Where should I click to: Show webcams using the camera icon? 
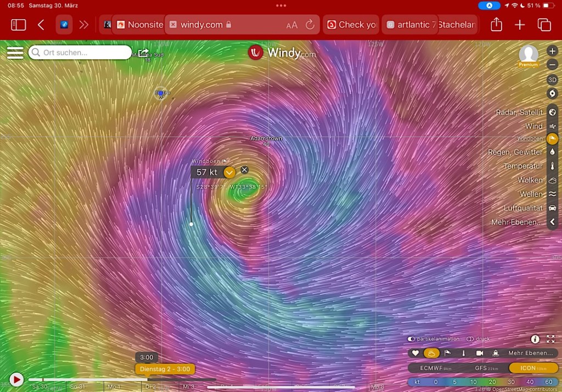pos(479,353)
